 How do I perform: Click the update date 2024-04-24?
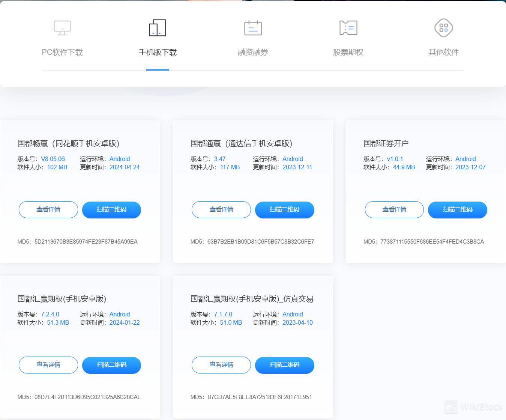pyautogui.click(x=125, y=167)
